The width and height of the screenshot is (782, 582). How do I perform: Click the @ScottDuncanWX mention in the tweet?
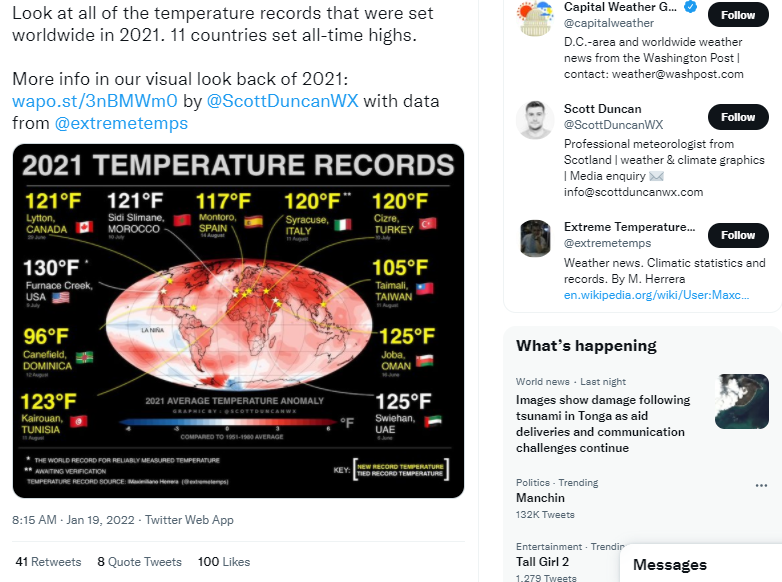[283, 101]
